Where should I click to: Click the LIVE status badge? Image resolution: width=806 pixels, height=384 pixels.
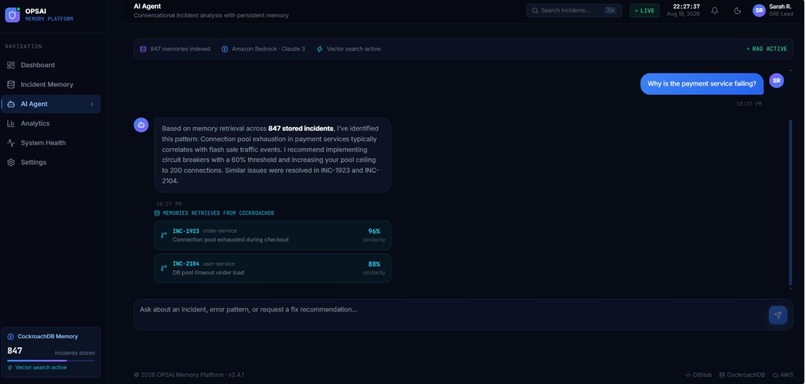(x=645, y=10)
